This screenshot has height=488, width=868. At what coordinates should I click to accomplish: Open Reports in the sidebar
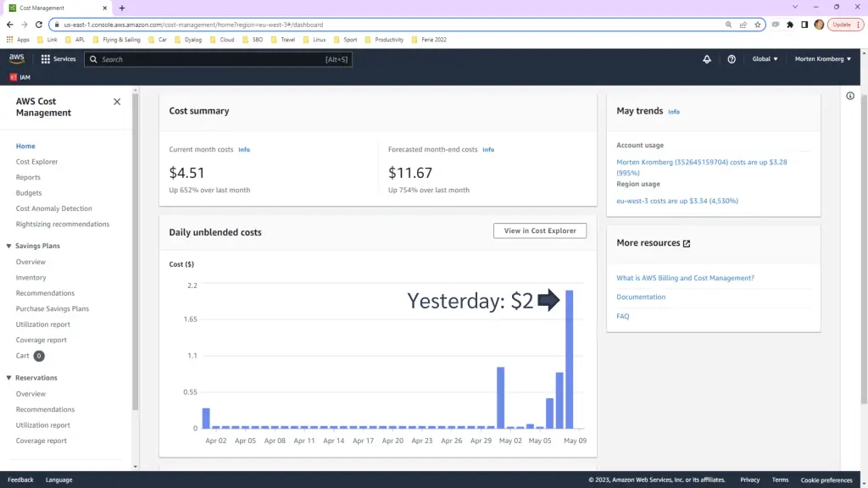click(x=28, y=177)
